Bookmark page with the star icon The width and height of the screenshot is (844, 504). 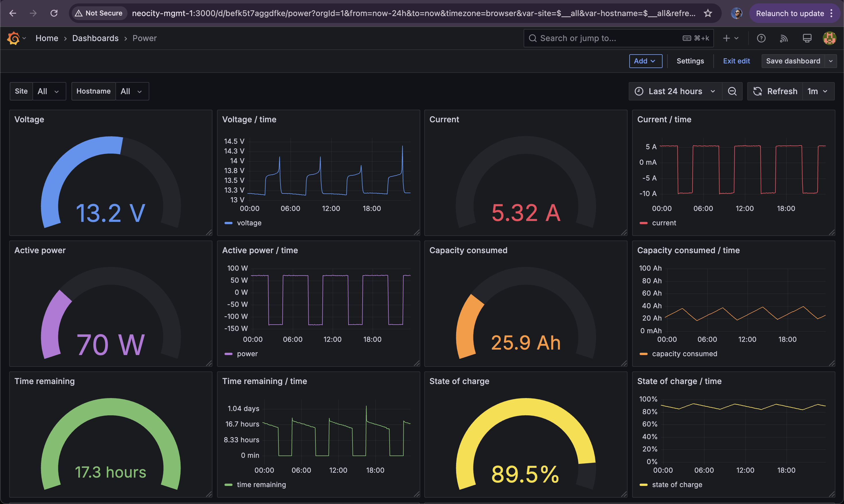tap(708, 13)
